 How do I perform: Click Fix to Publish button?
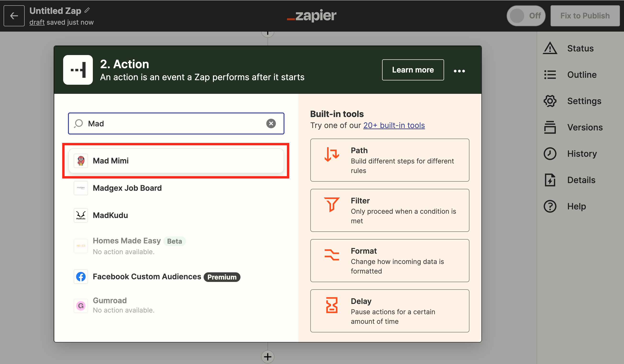point(585,16)
